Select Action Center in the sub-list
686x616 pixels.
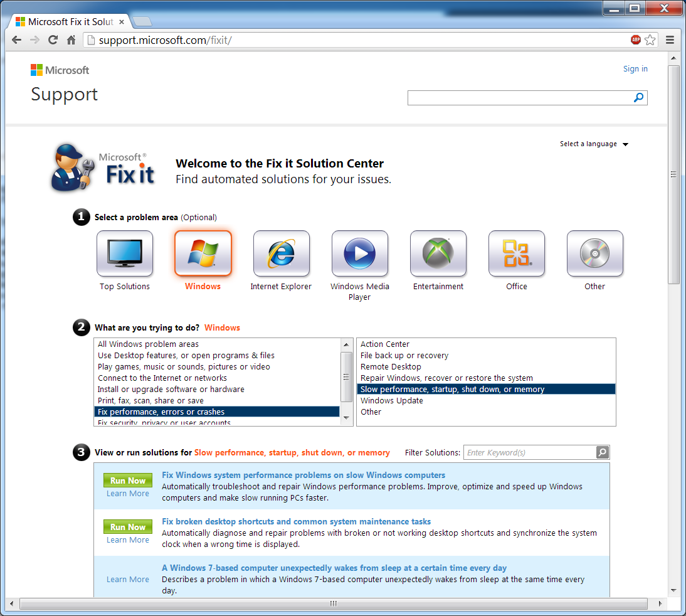coord(486,344)
